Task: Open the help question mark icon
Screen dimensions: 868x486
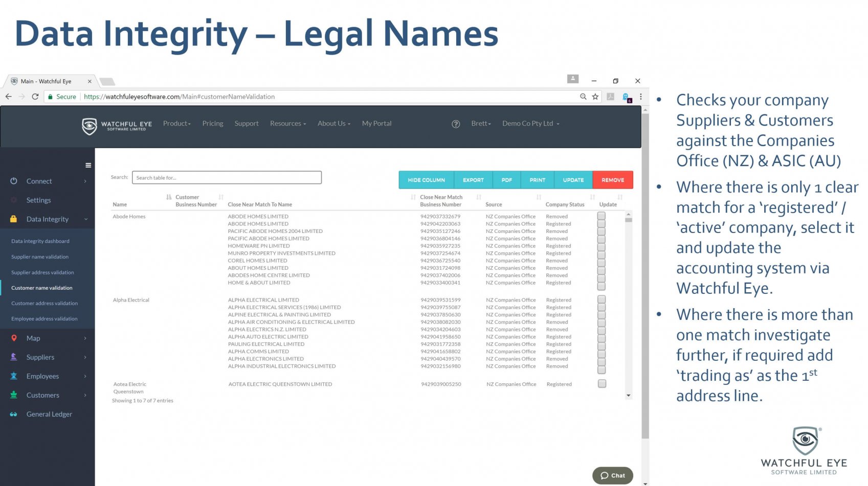Action: [x=456, y=124]
